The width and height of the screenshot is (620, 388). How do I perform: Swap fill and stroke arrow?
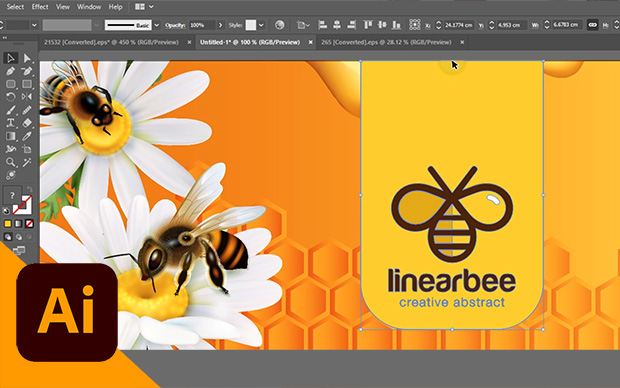tap(29, 189)
